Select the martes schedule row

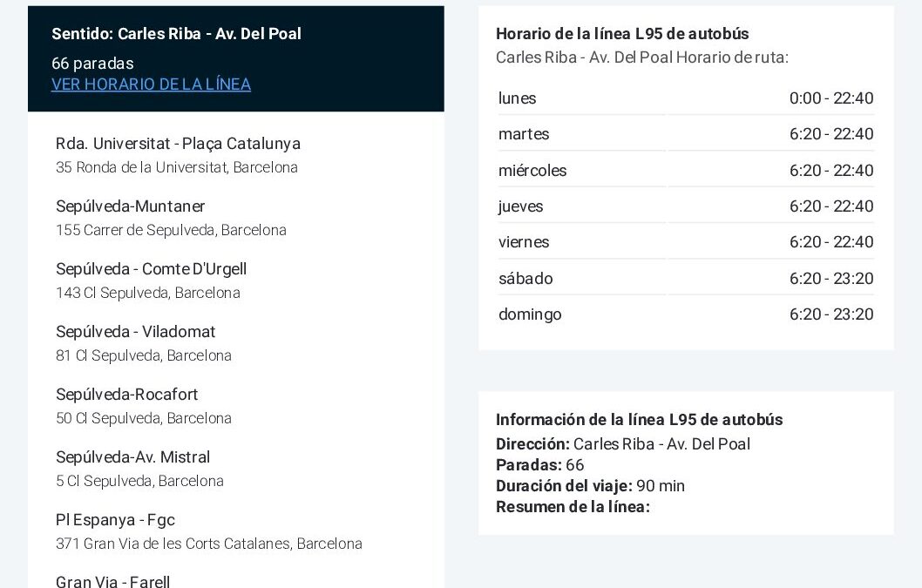(x=685, y=134)
